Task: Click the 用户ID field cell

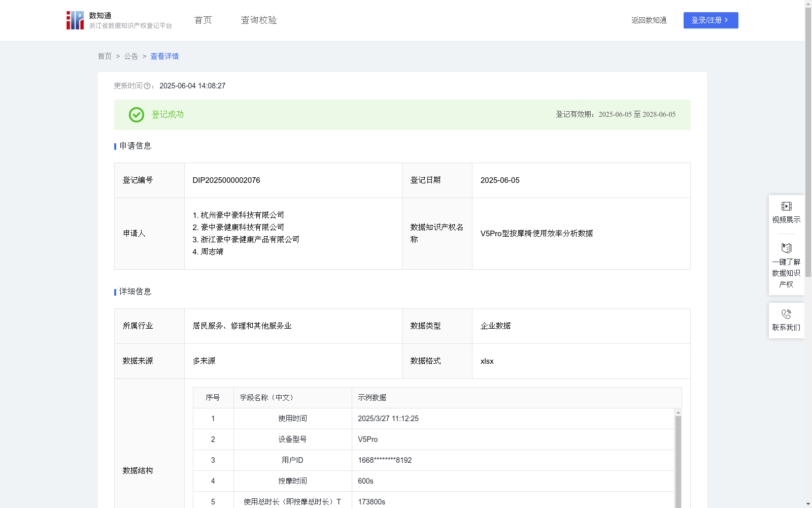Action: (x=293, y=460)
